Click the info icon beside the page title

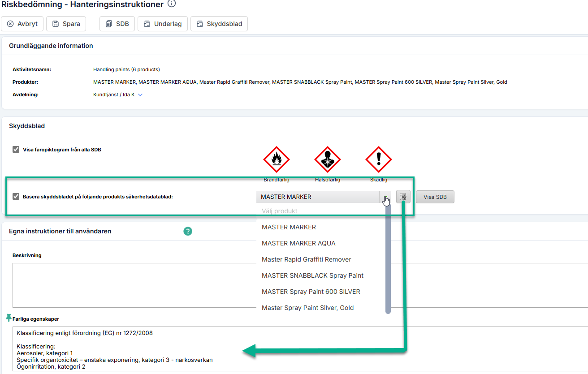(172, 4)
